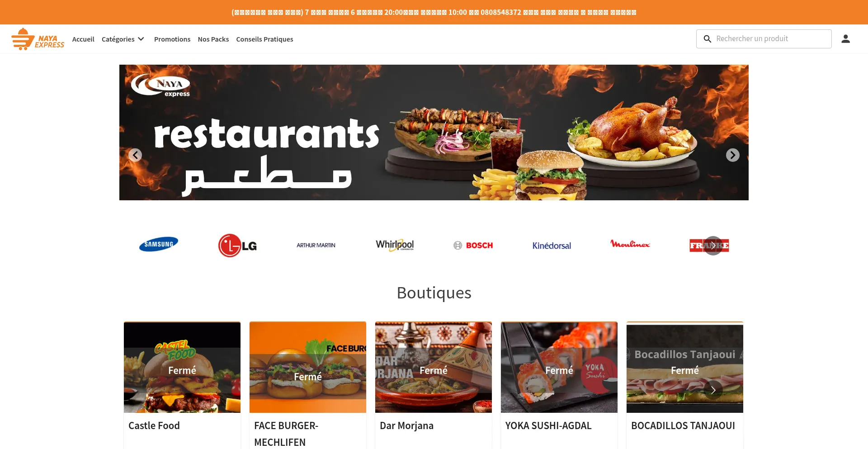Focus the Rechercher un produit field
The height and width of the screenshot is (449, 868).
click(x=764, y=39)
